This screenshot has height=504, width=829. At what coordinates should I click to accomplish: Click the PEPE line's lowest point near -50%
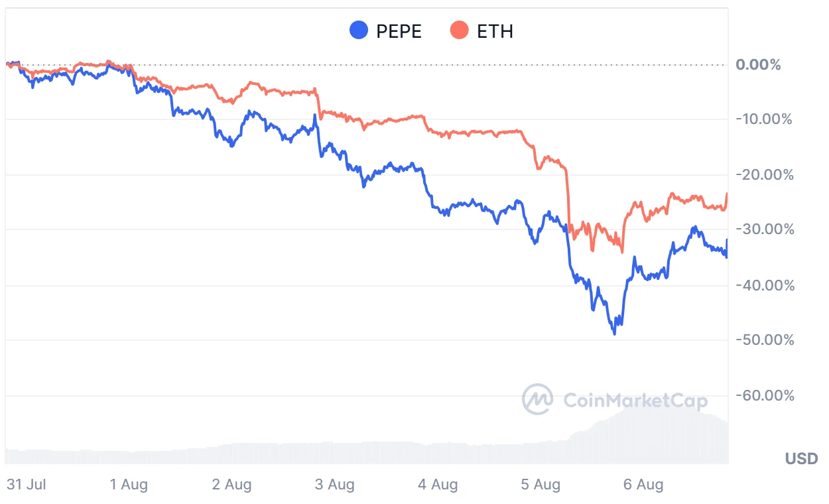click(x=615, y=334)
